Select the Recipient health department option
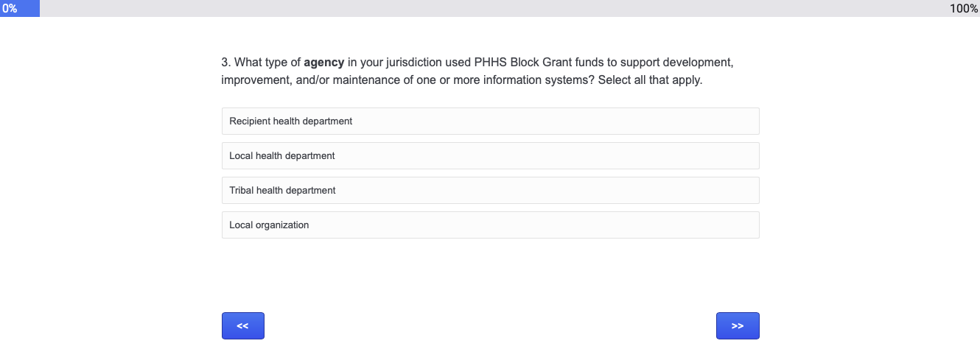The height and width of the screenshot is (349, 980). (490, 121)
